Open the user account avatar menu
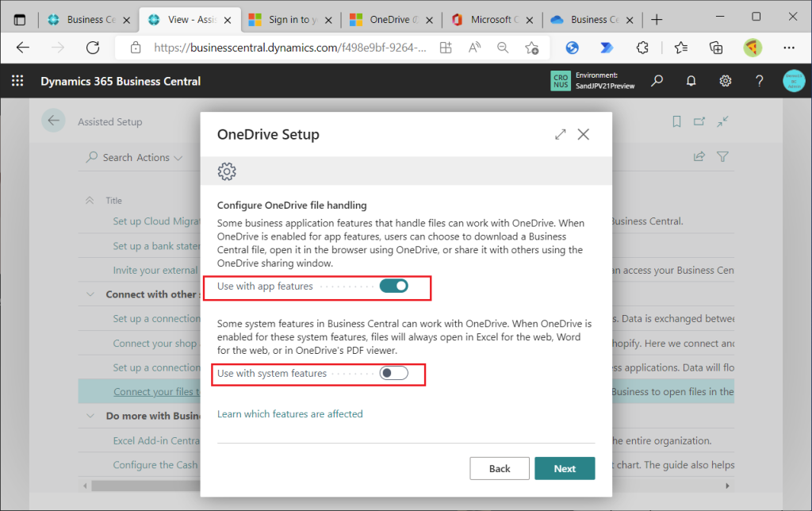The image size is (812, 511). 793,81
